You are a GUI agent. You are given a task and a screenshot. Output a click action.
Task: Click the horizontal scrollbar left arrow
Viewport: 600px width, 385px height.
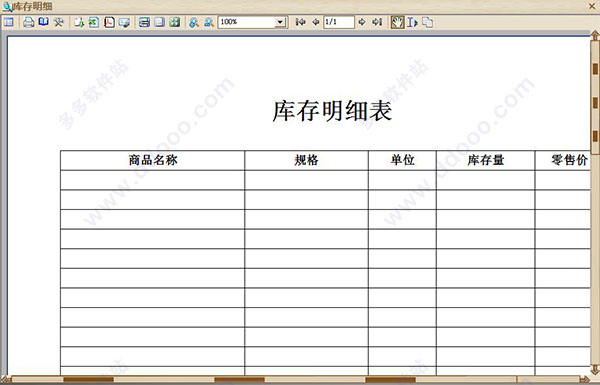[5, 380]
